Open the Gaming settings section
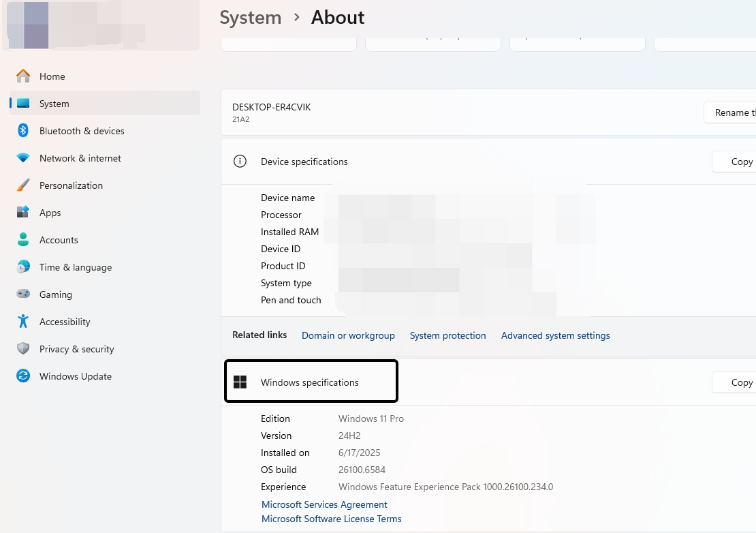This screenshot has width=756, height=533. [x=105, y=294]
